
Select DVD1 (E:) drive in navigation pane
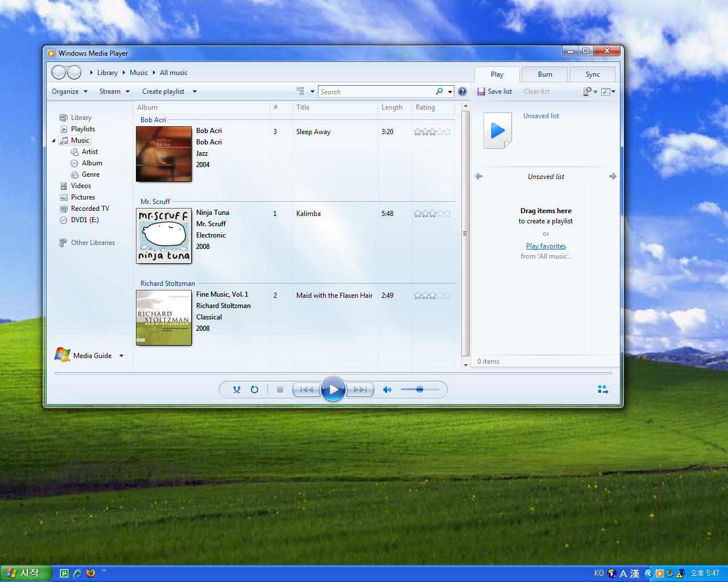(79, 220)
